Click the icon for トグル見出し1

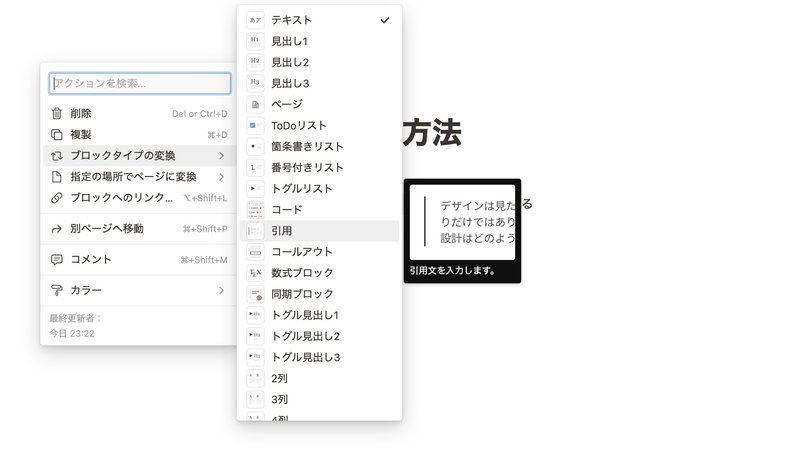(256, 315)
